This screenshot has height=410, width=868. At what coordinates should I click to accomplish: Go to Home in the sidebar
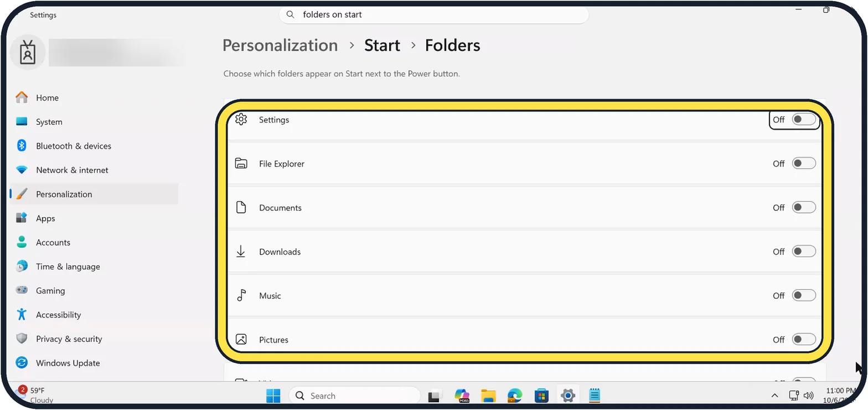coord(94,98)
